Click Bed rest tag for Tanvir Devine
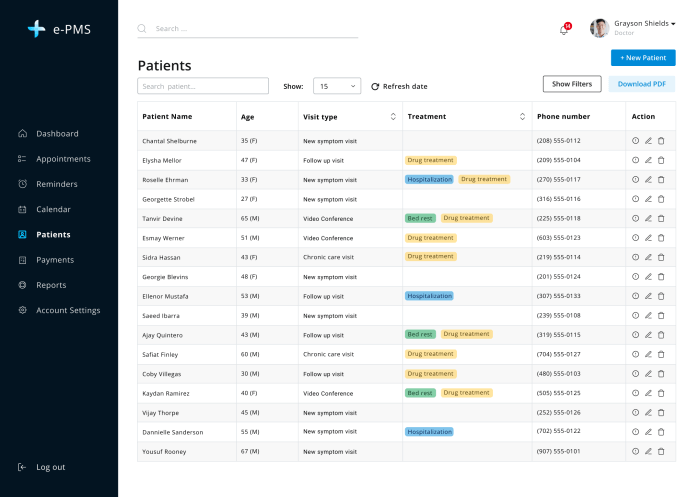Image resolution: width=700 pixels, height=497 pixels. [x=420, y=218]
